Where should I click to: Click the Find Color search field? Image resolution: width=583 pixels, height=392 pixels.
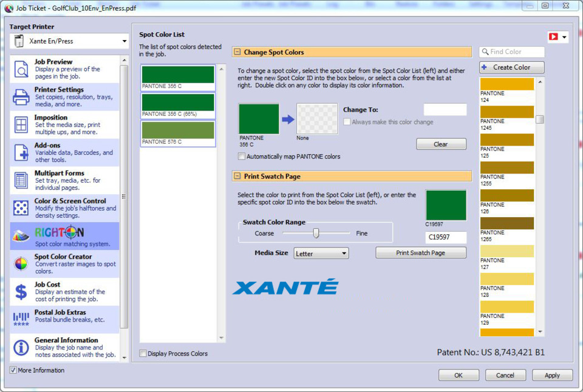512,52
